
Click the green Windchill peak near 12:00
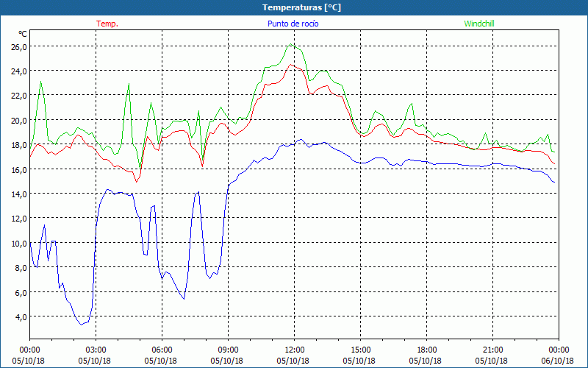pos(291,44)
